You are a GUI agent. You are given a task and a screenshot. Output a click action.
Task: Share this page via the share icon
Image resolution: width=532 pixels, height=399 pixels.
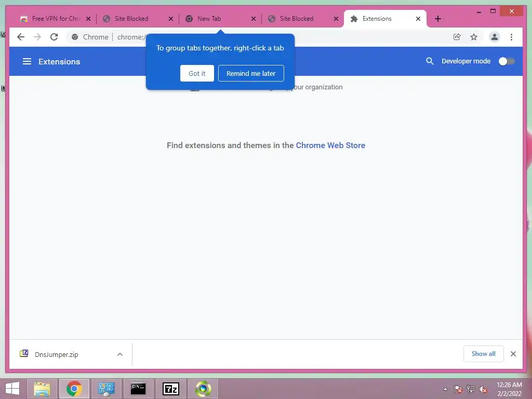pyautogui.click(x=457, y=37)
